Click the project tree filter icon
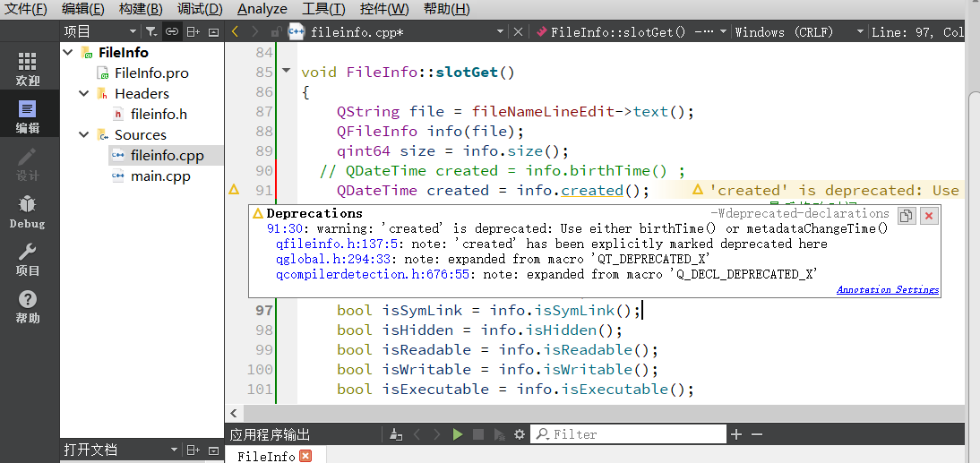This screenshot has width=980, height=463. [x=151, y=31]
